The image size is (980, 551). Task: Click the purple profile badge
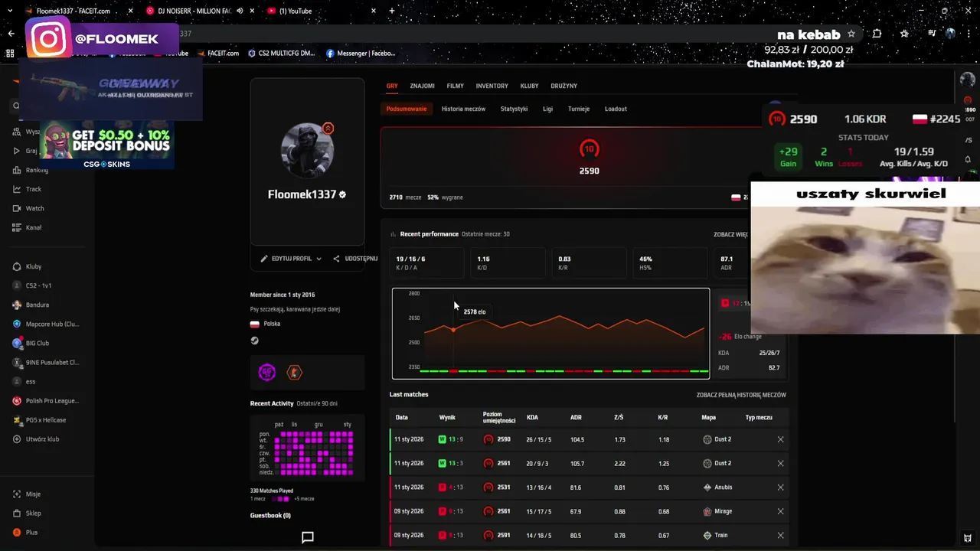pos(267,373)
